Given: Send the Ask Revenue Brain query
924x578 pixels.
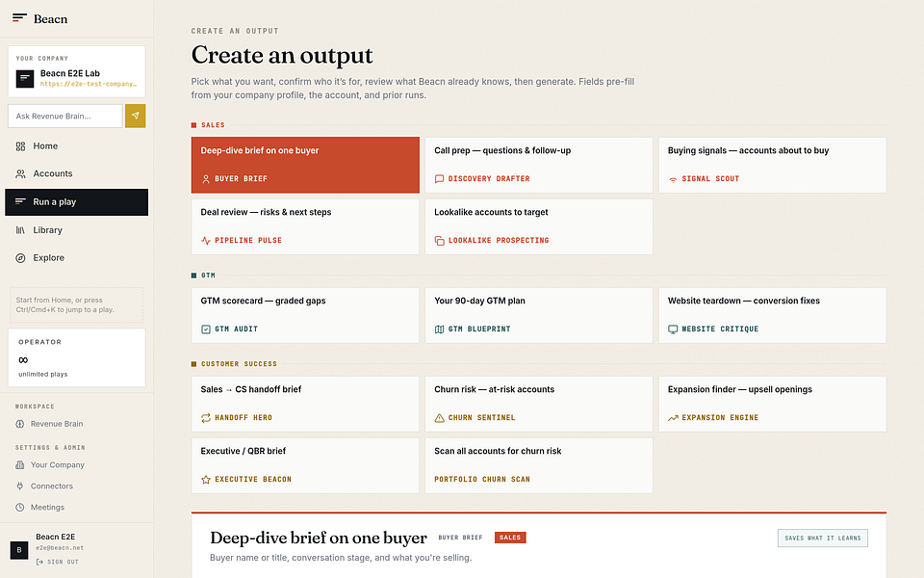Looking at the screenshot, I should (x=135, y=117).
